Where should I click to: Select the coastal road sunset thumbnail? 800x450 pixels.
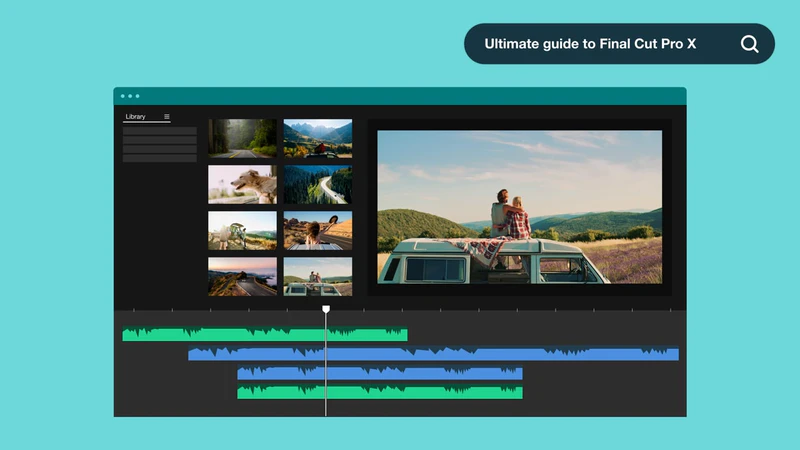[x=242, y=277]
